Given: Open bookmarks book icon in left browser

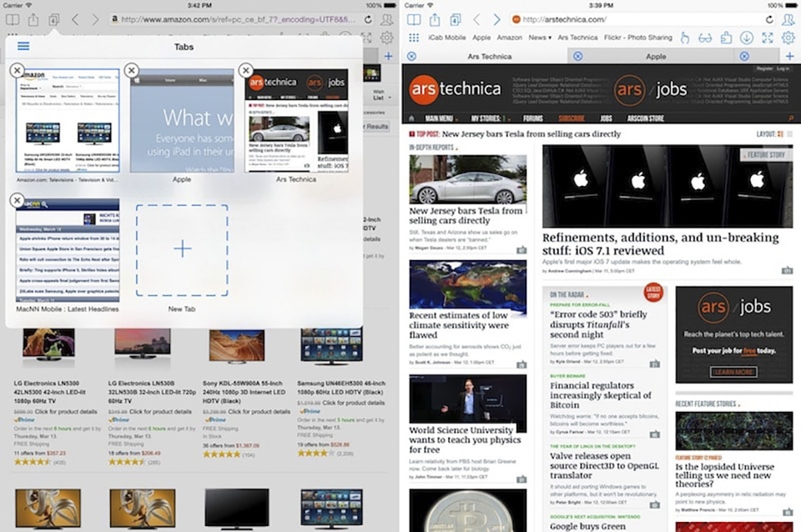Looking at the screenshot, I should [x=13, y=20].
